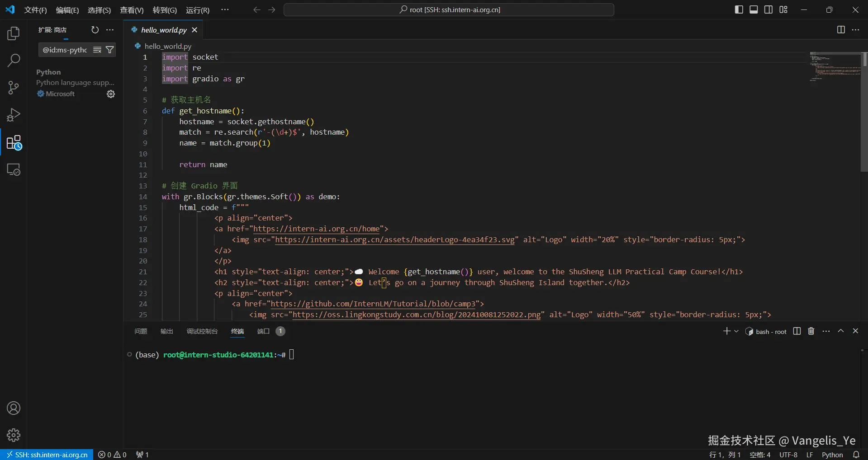
Task: Open the Source Control view
Action: pyautogui.click(x=14, y=88)
